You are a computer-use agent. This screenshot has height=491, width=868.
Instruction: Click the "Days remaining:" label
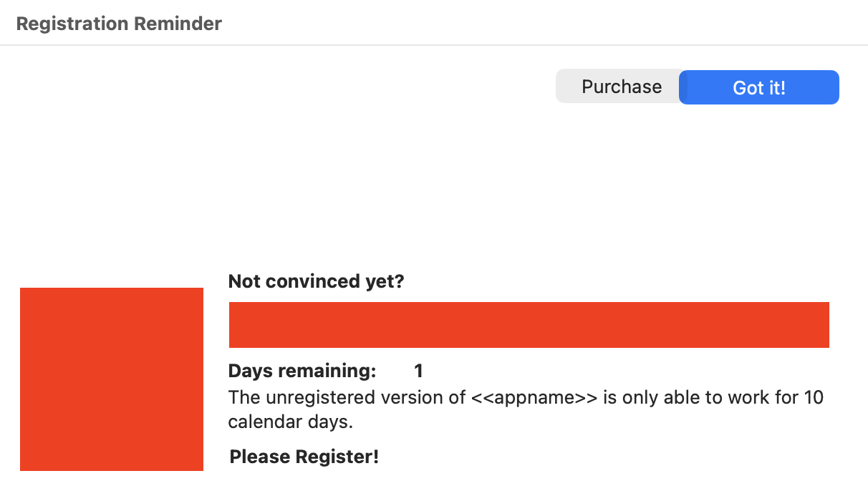[302, 371]
